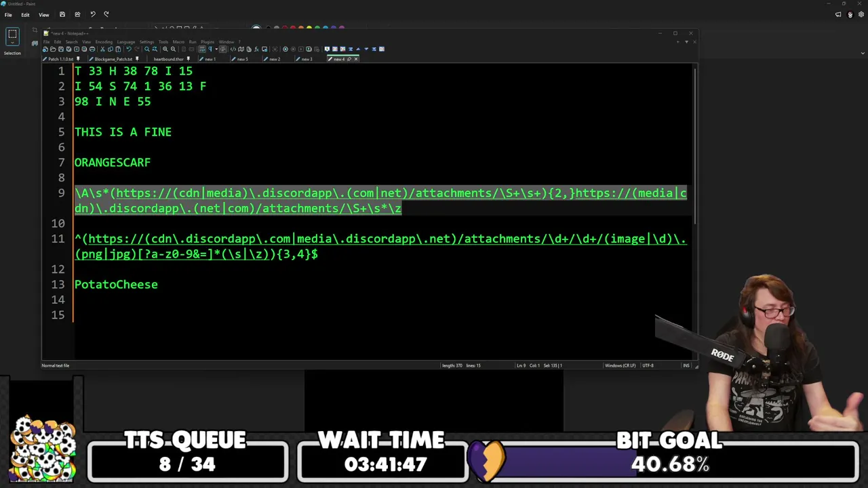Toggle the indent guide icon

222,49
